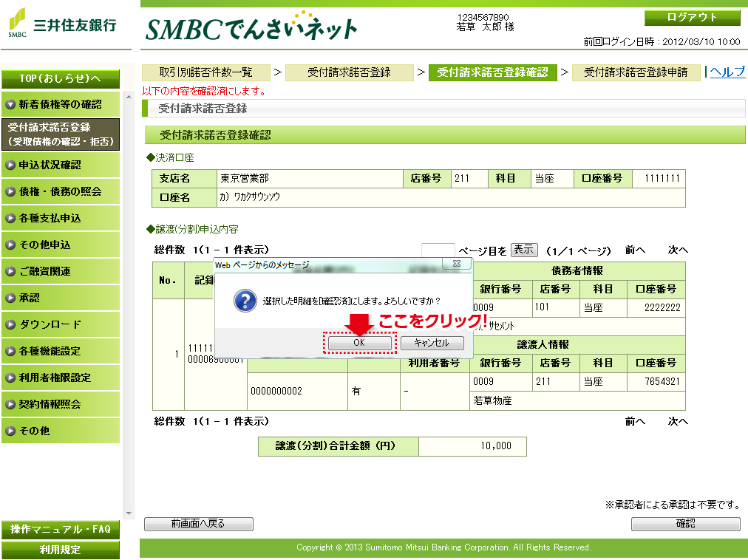This screenshot has width=748, height=560.
Task: Click the 表示 page button
Action: click(x=524, y=250)
